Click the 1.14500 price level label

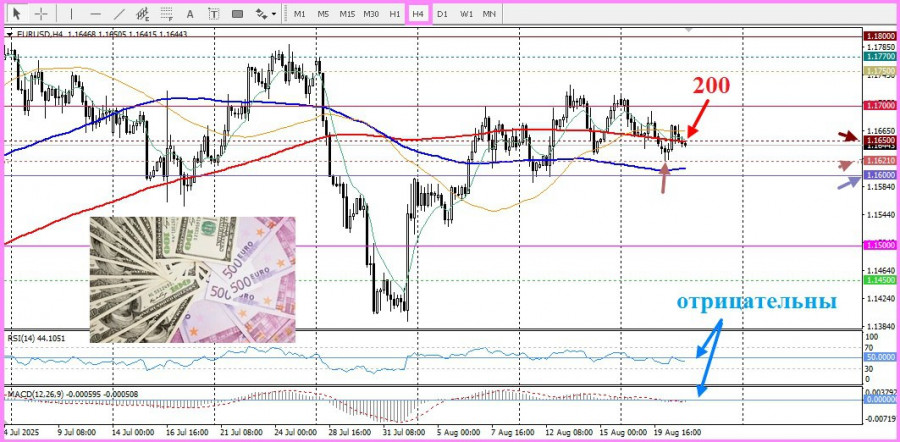click(880, 280)
